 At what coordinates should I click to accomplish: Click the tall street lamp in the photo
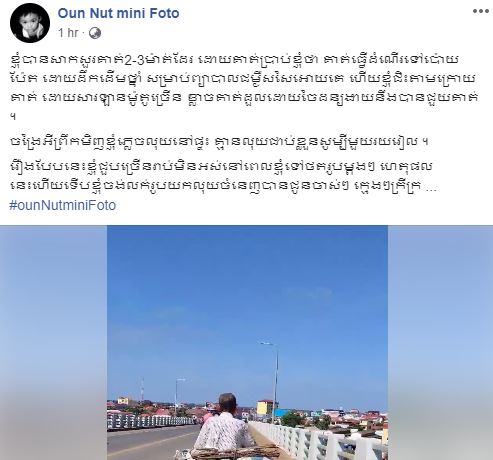[x=274, y=382]
